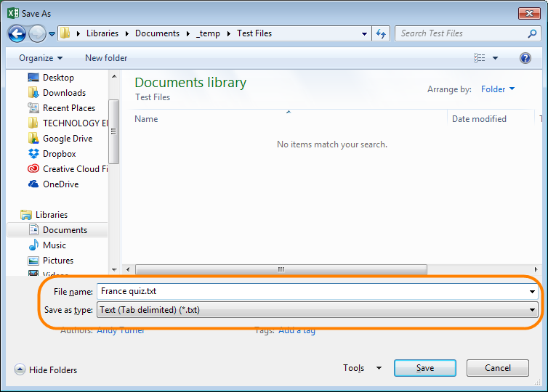Expand the arrow after Libraries in path
548x392 pixels.
click(127, 33)
